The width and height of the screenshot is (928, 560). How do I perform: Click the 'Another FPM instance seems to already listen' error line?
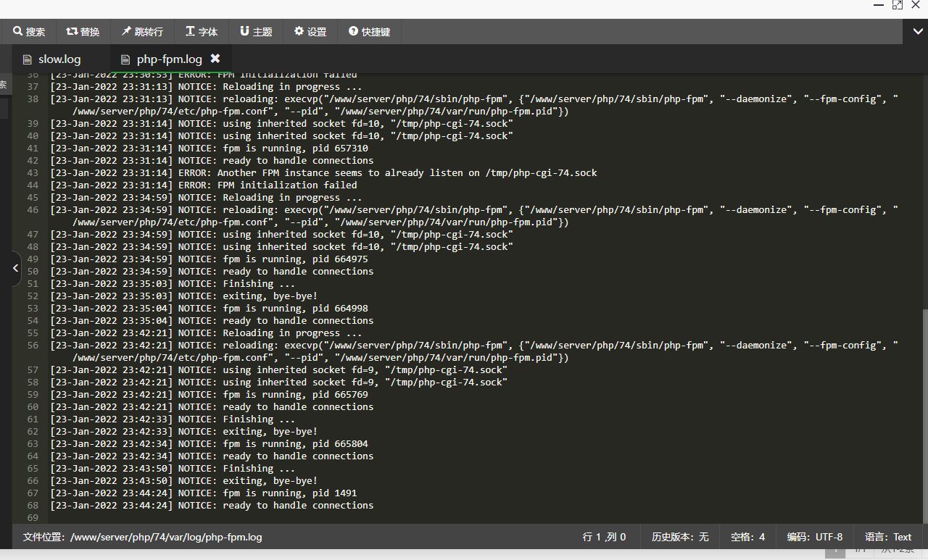click(x=323, y=172)
